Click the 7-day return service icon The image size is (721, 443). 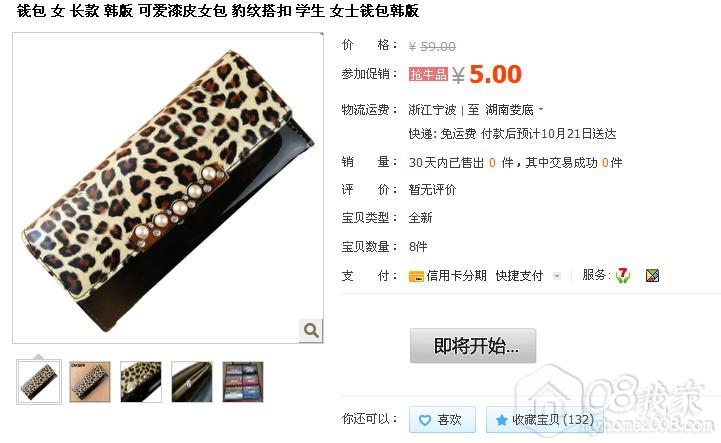coord(623,275)
